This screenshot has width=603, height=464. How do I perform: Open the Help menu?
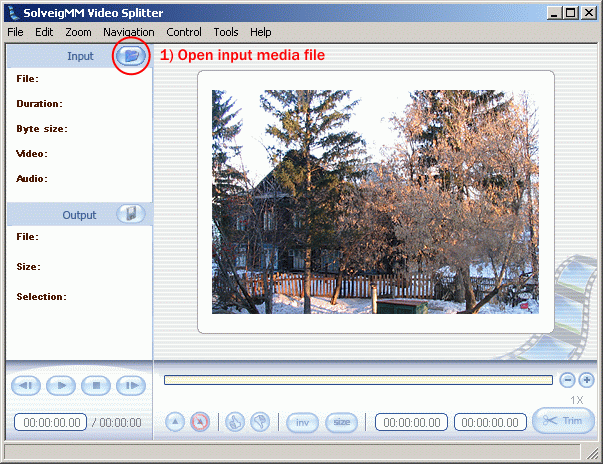tap(260, 32)
